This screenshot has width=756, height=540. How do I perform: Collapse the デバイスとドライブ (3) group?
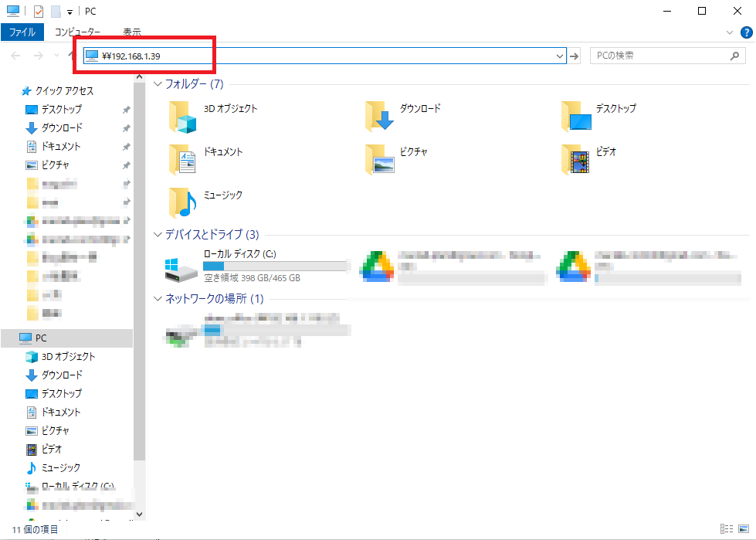tap(158, 235)
